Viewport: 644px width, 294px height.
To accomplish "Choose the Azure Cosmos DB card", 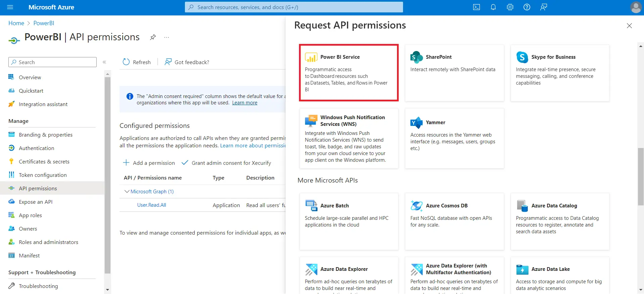I will [454, 222].
